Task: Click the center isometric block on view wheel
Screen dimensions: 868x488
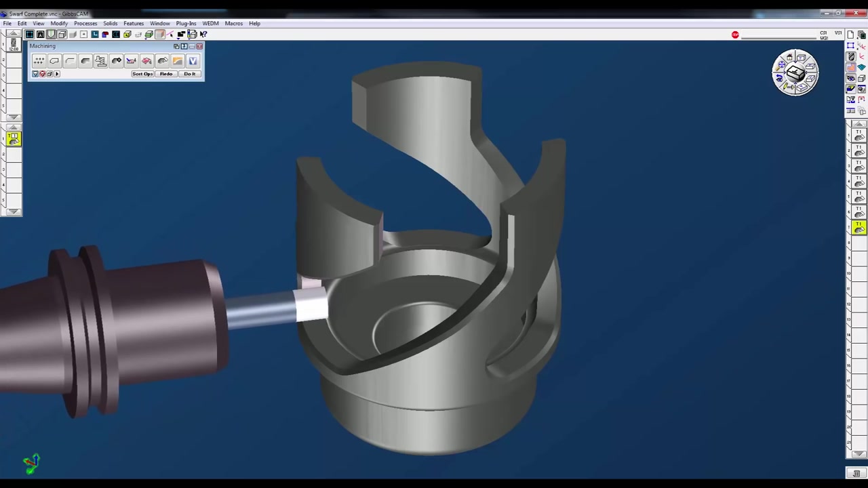Action: click(x=795, y=73)
